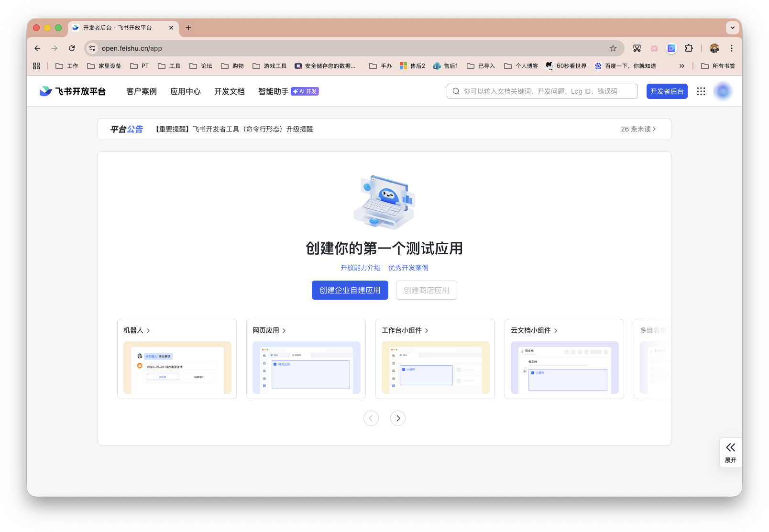Click the user avatar icon top right
Screen dimensions: 769x532
pos(722,91)
